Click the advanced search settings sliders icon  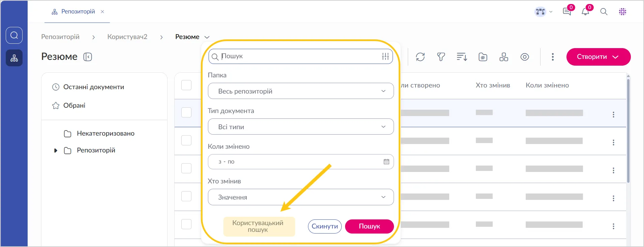click(x=386, y=57)
